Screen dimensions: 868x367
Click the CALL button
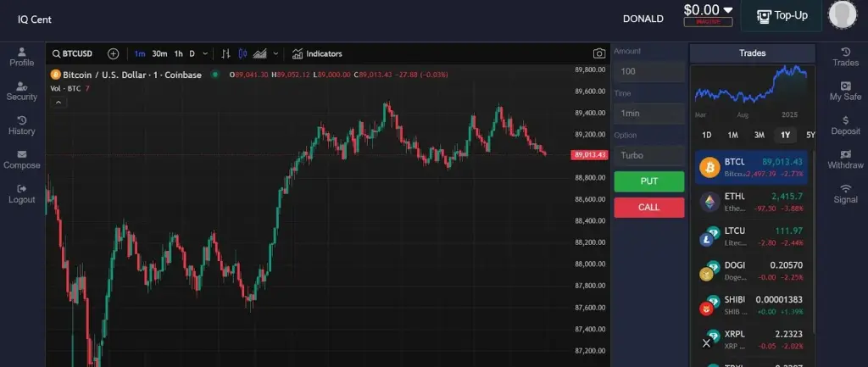coord(649,208)
